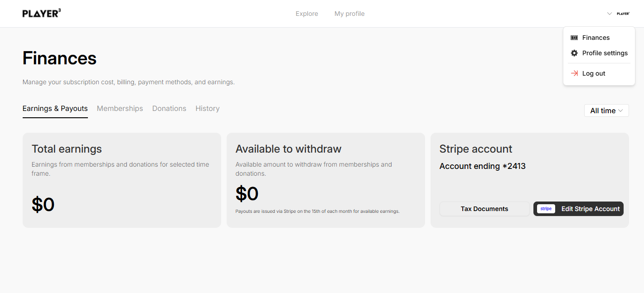Select Profile settings in the account menu
Image resolution: width=644 pixels, height=293 pixels.
(605, 53)
